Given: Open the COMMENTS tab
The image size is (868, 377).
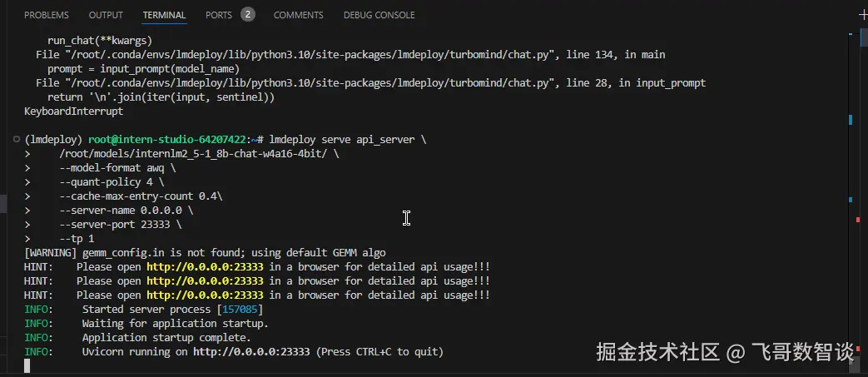Looking at the screenshot, I should [x=298, y=15].
